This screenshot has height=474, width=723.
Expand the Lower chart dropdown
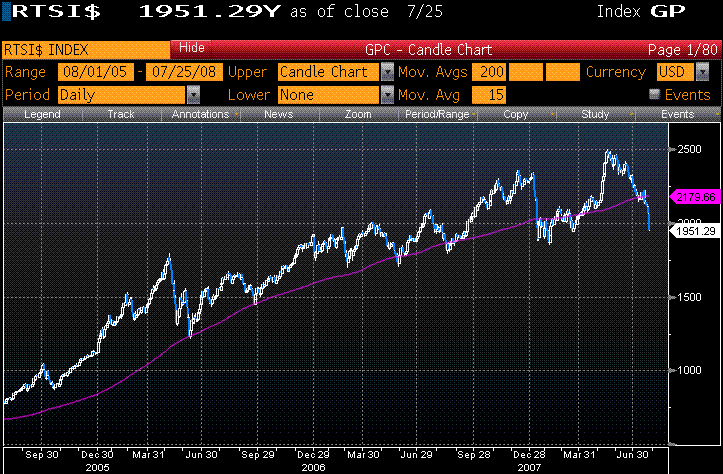coord(387,94)
